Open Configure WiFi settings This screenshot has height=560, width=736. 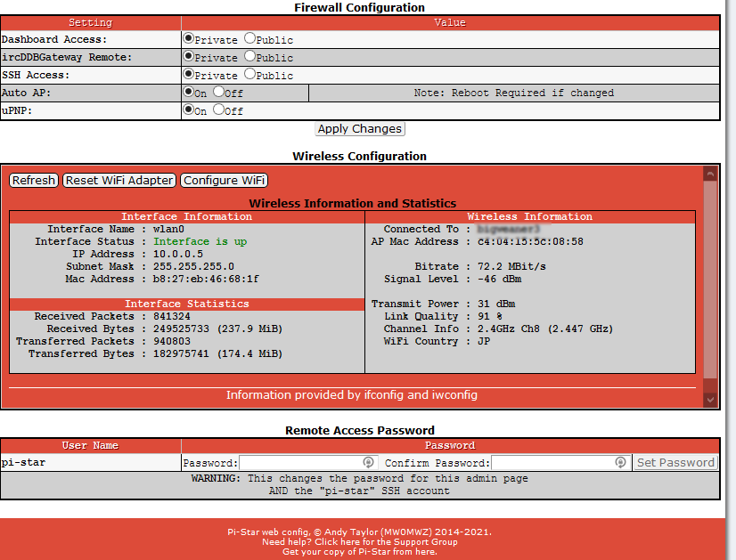click(225, 180)
